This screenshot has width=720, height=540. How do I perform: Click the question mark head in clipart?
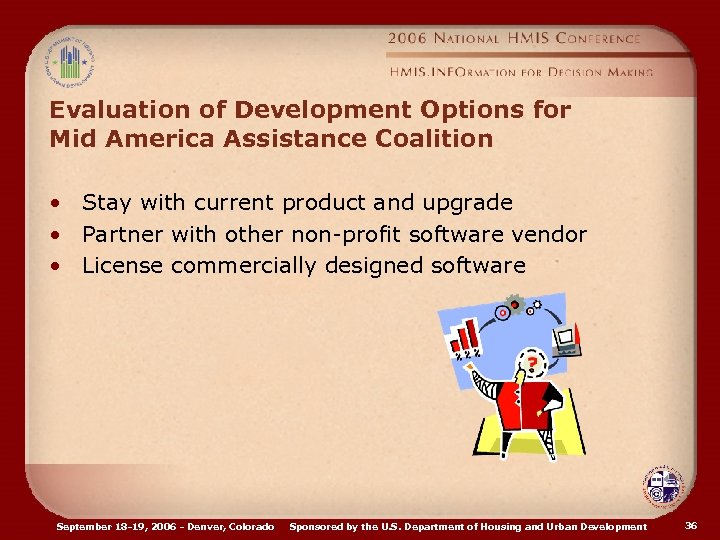point(532,361)
